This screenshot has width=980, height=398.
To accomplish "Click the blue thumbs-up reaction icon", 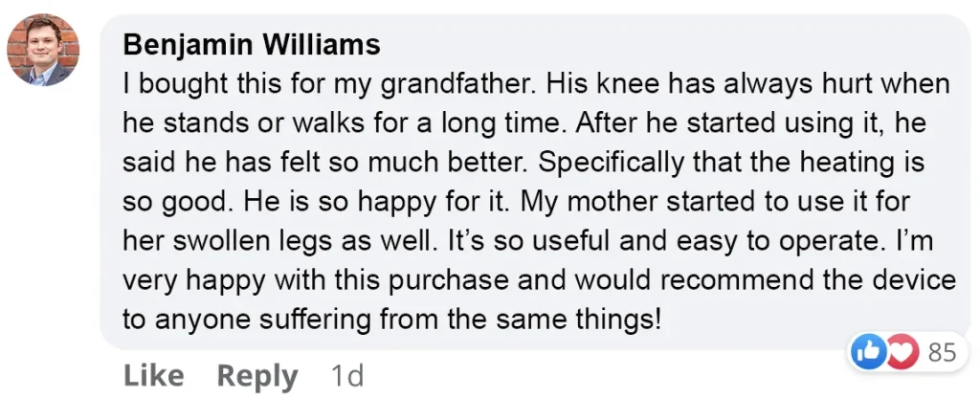I will tap(868, 352).
